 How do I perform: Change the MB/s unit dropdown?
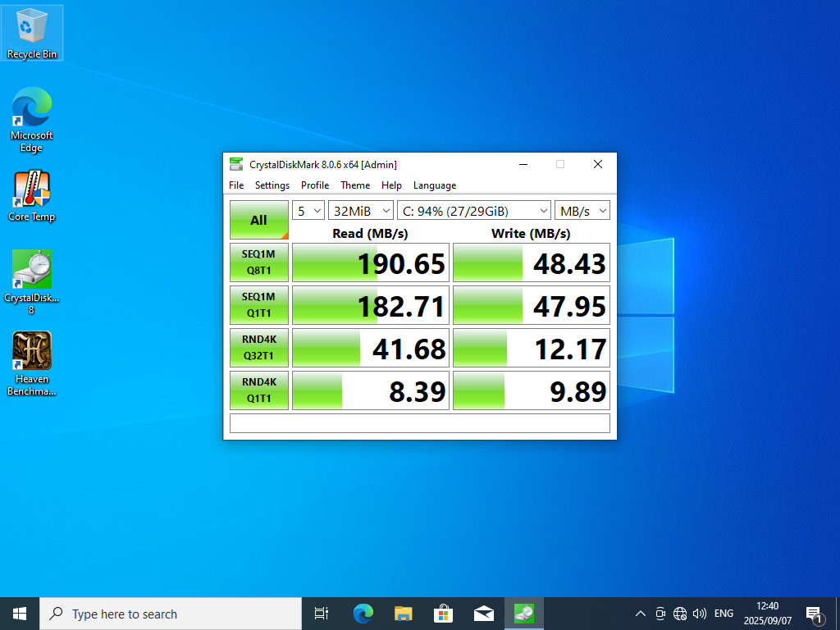click(582, 210)
